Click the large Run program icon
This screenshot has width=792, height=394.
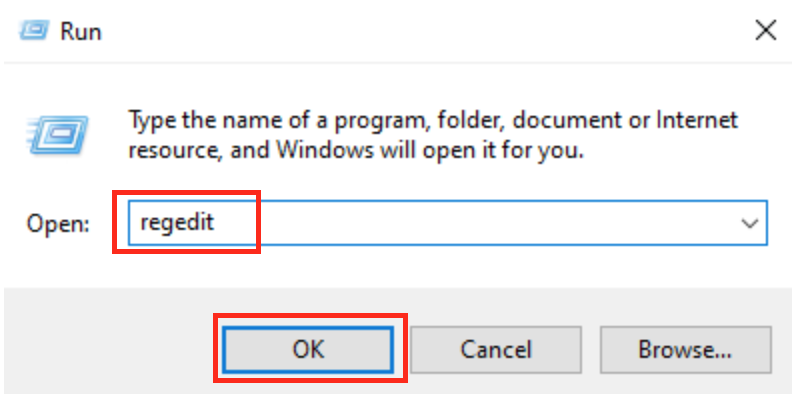click(59, 135)
